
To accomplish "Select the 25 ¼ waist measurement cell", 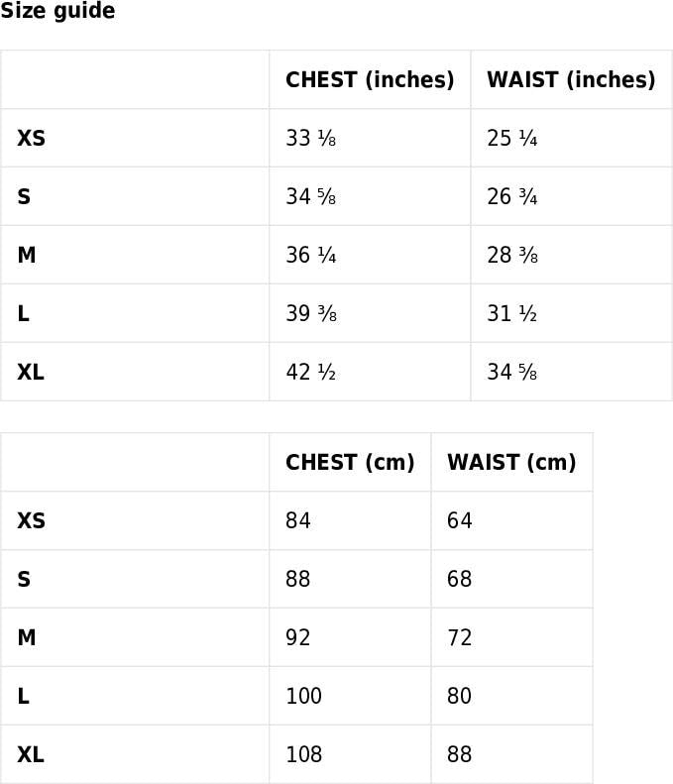I will pos(512,139).
